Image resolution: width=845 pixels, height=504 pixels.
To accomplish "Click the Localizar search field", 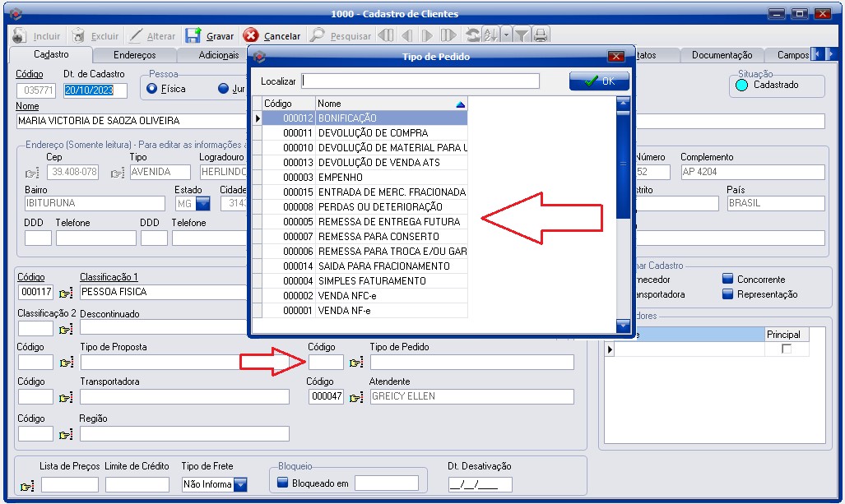I will coord(420,81).
